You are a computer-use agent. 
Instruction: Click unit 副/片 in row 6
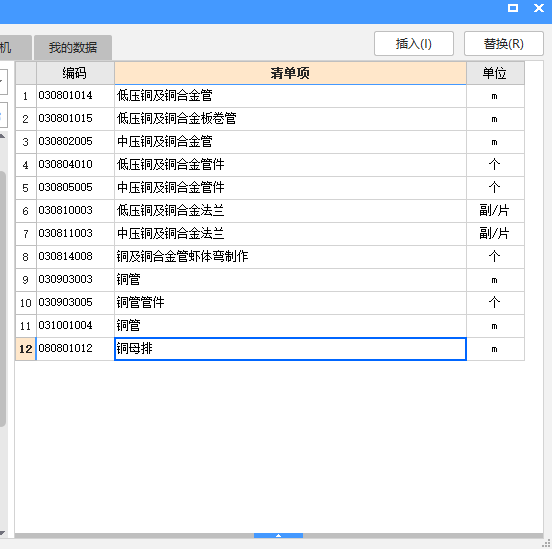pyautogui.click(x=494, y=210)
